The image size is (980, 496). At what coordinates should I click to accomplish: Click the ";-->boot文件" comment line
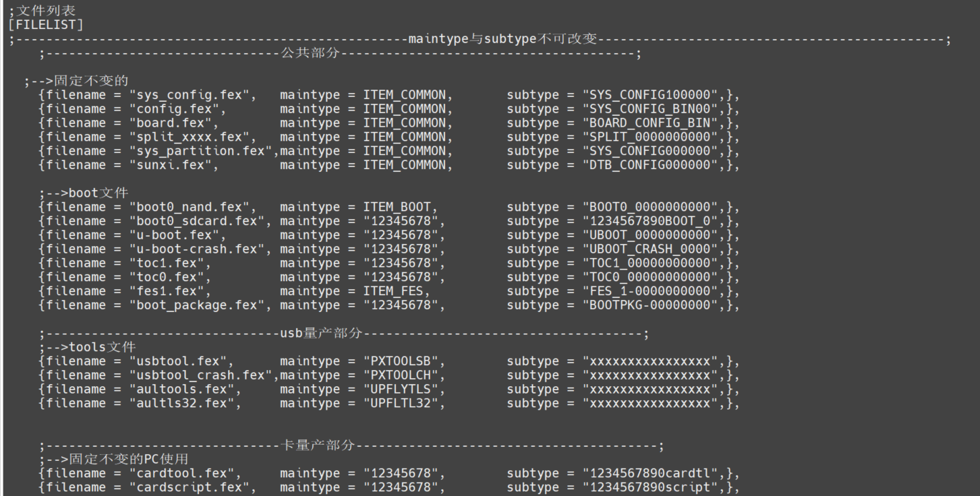click(x=83, y=193)
